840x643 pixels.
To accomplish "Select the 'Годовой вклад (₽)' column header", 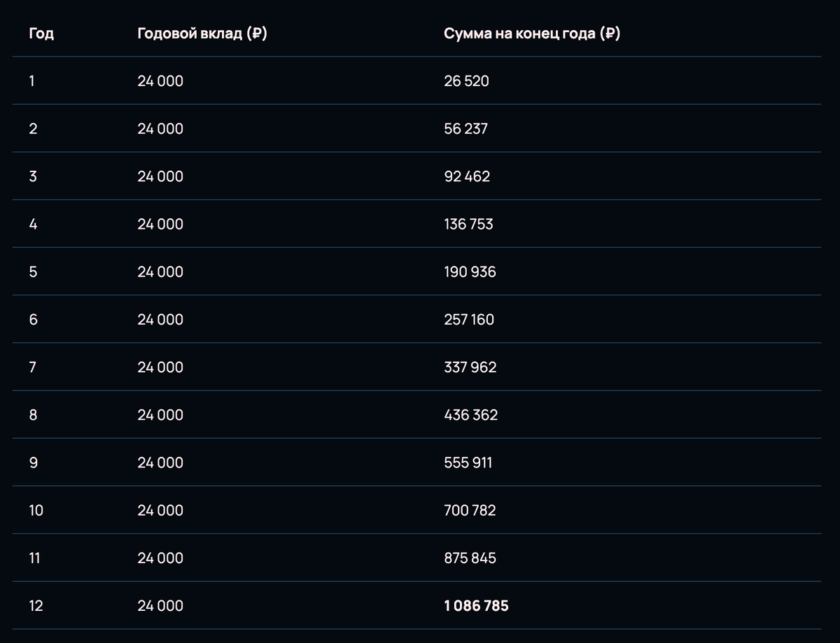I will 202,34.
